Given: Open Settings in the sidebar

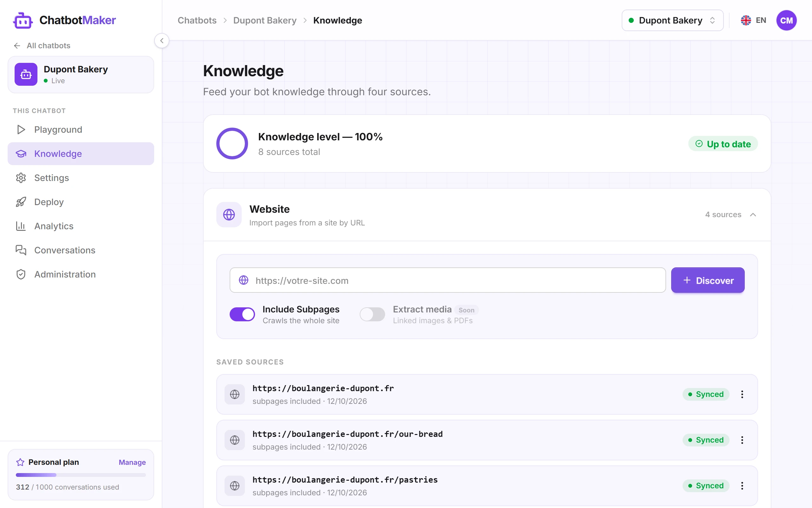Looking at the screenshot, I should coord(81,178).
